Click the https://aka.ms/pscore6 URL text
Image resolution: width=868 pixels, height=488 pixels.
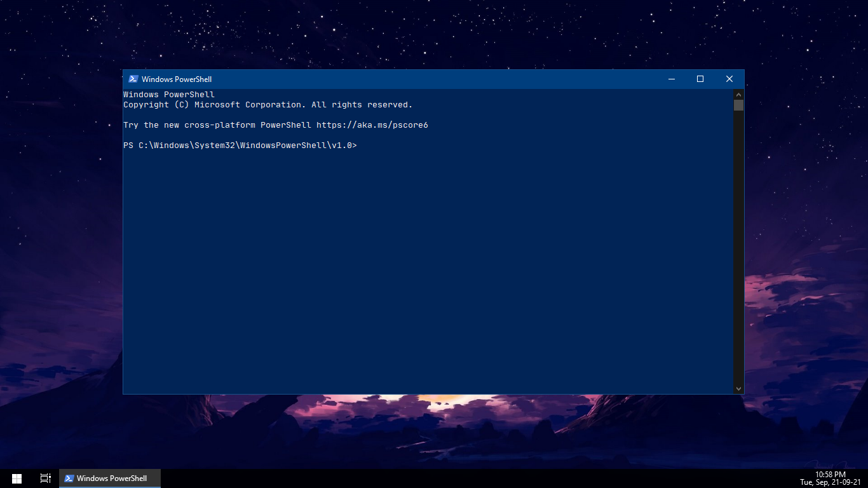(372, 125)
